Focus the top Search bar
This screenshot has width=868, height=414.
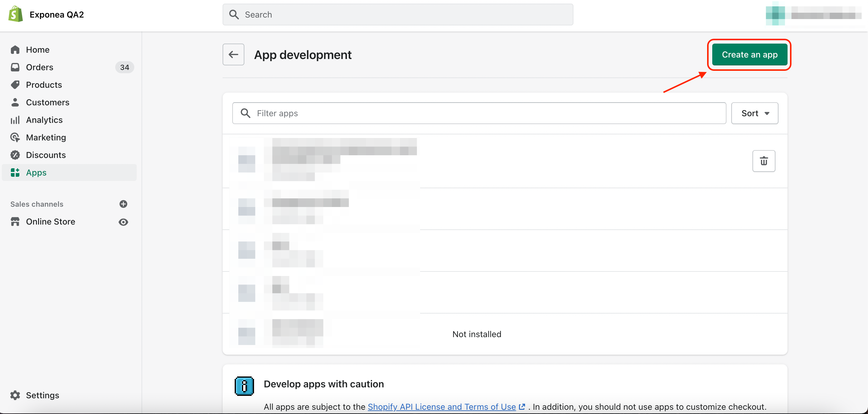(398, 15)
